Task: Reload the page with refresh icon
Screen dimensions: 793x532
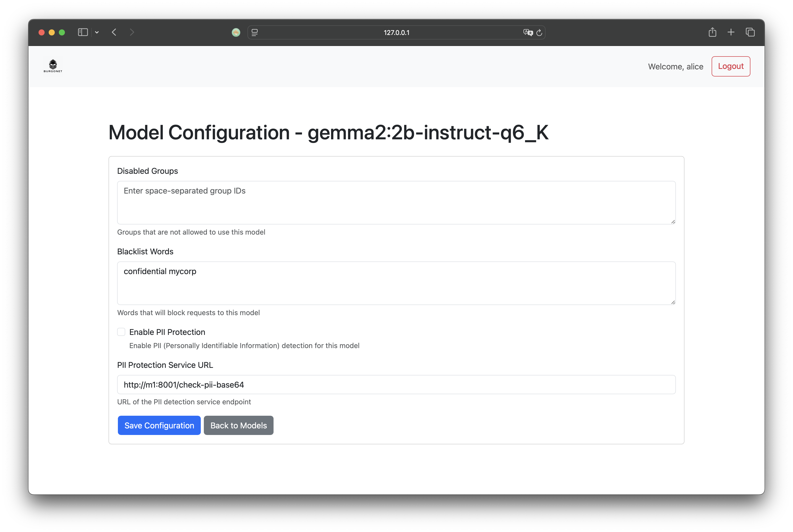Action: 539,33
